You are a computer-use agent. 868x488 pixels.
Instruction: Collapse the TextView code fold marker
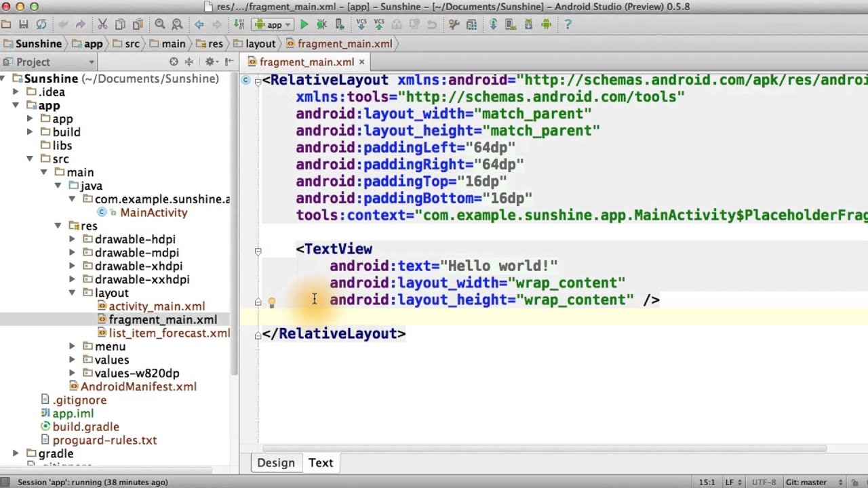point(258,251)
